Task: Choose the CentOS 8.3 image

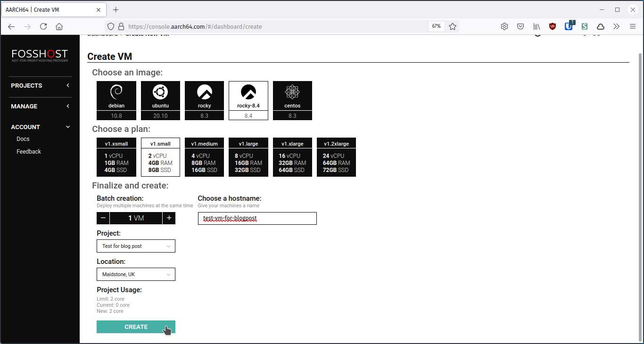Action: [x=292, y=100]
